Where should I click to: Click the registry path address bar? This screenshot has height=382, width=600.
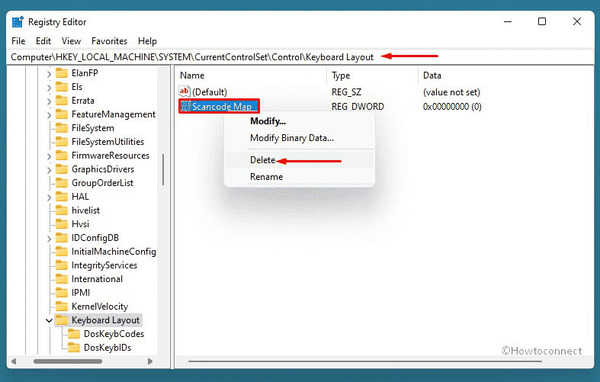300,57
